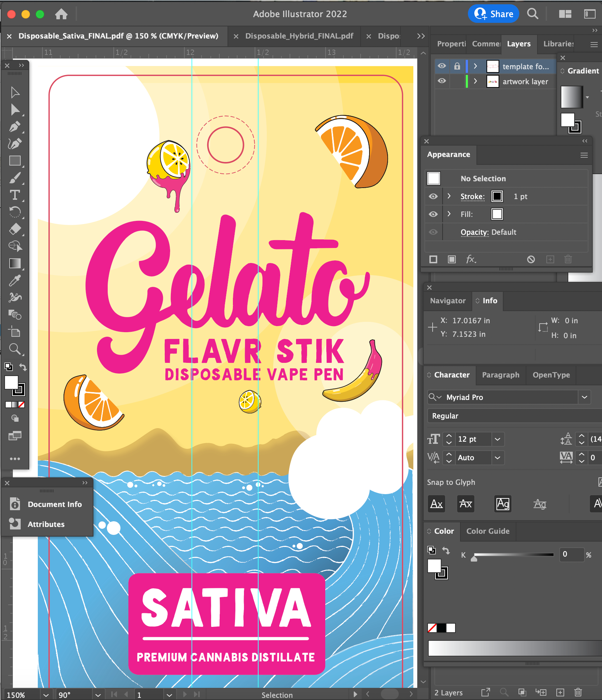The height and width of the screenshot is (700, 602).
Task: Switch to Libraries tab
Action: tap(558, 44)
